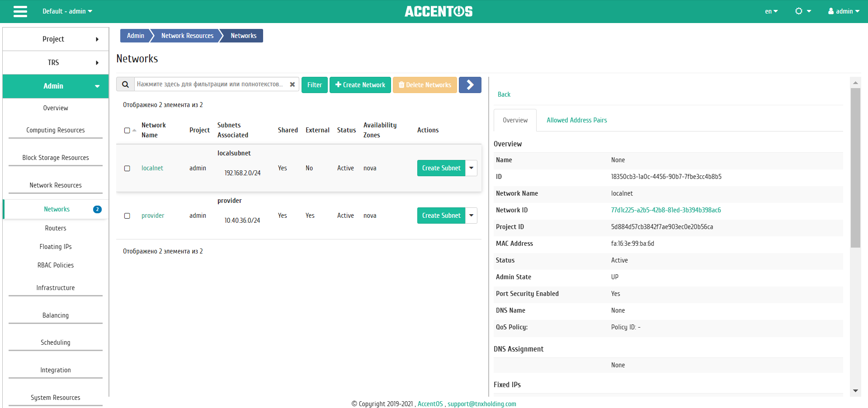Open the localnet network link
The width and height of the screenshot is (868, 408).
(x=152, y=168)
